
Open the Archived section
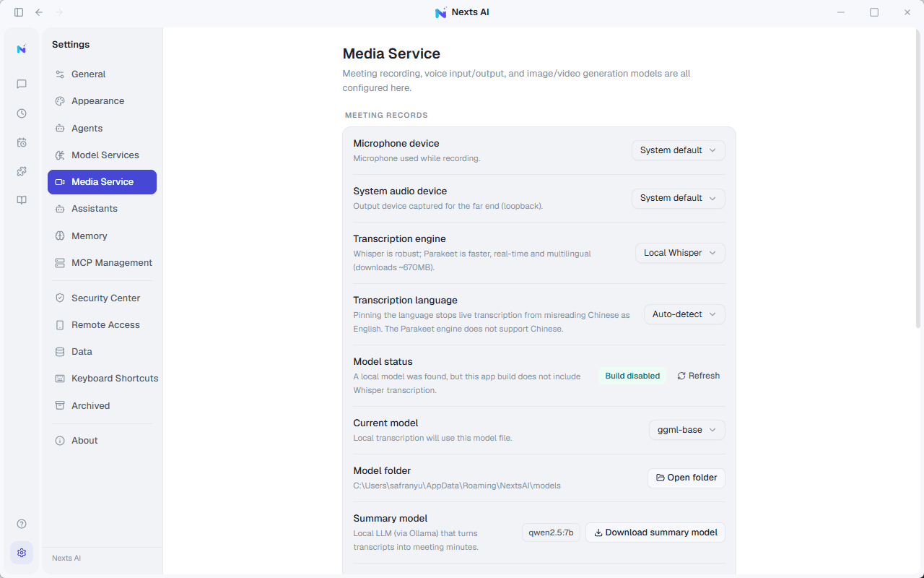tap(102, 406)
